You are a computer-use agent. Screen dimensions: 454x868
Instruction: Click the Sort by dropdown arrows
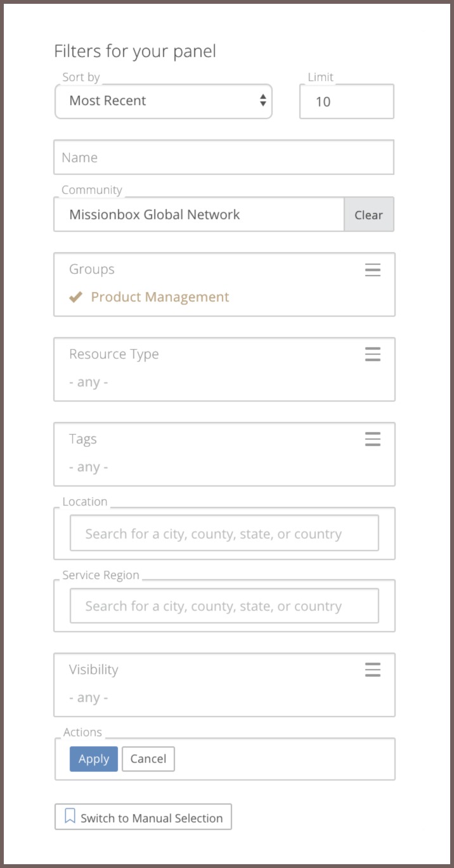click(263, 101)
